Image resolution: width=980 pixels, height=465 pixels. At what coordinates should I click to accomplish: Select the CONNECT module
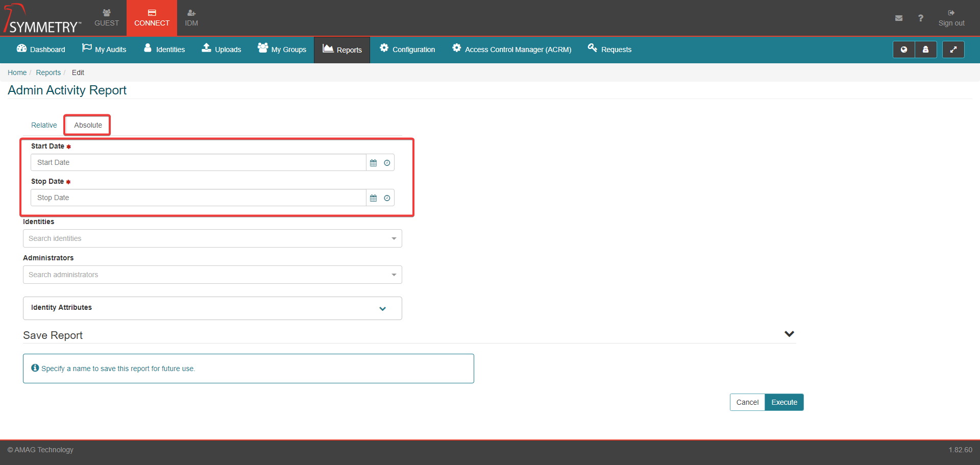point(152,18)
